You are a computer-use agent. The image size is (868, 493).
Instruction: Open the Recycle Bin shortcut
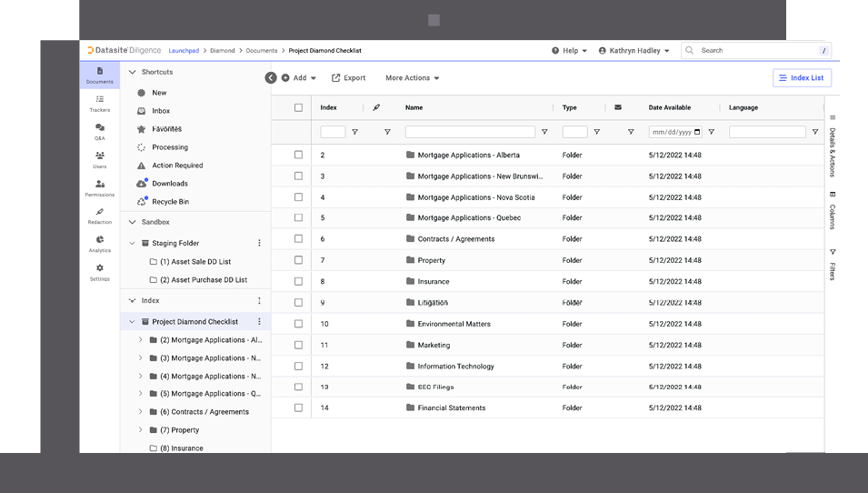(x=170, y=202)
